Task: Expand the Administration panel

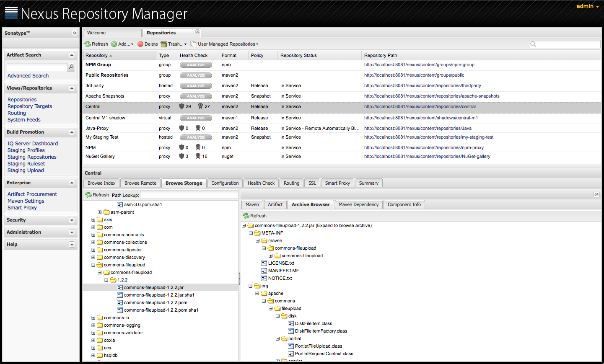Action: (x=72, y=232)
